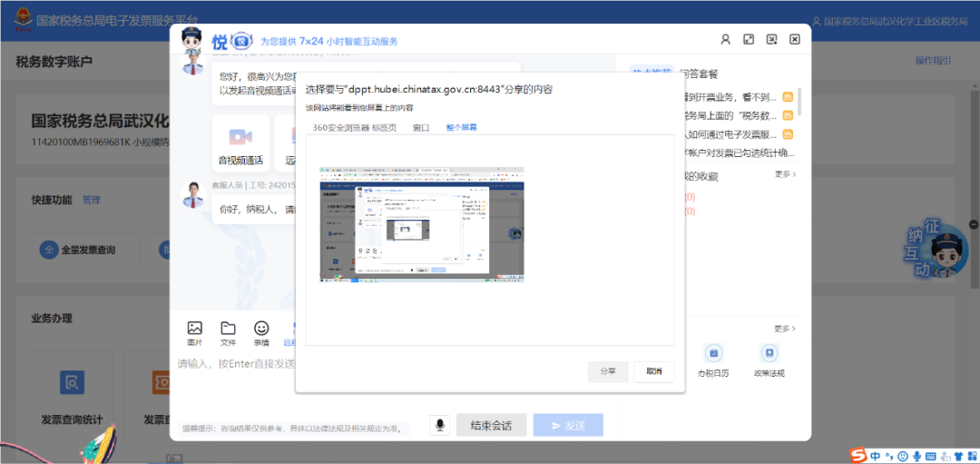Open IME soft keyboard icon
980x464 pixels.
tap(930, 456)
